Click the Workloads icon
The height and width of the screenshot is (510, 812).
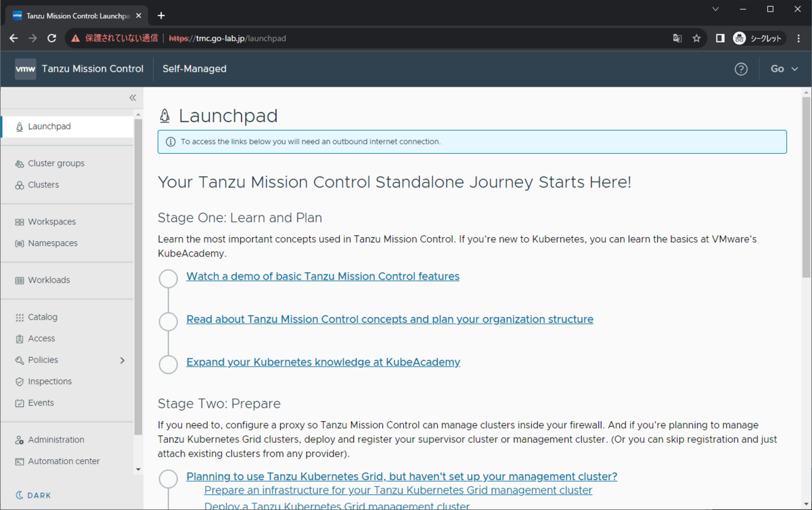click(20, 280)
